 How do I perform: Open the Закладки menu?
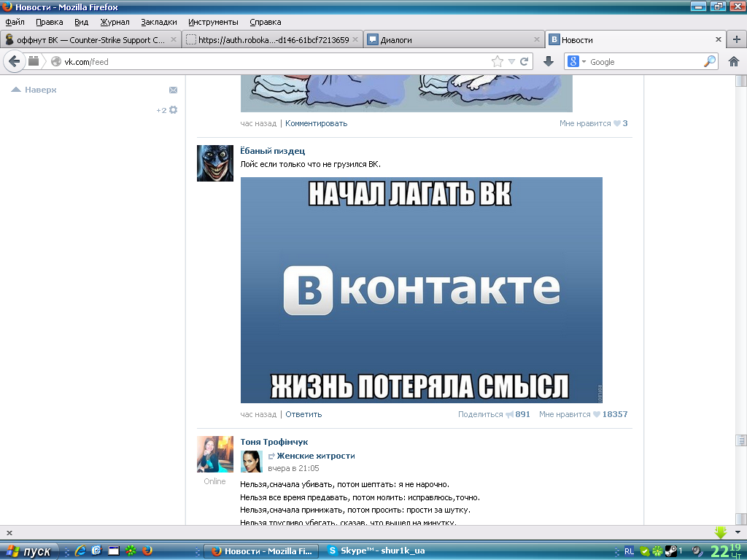coord(158,22)
